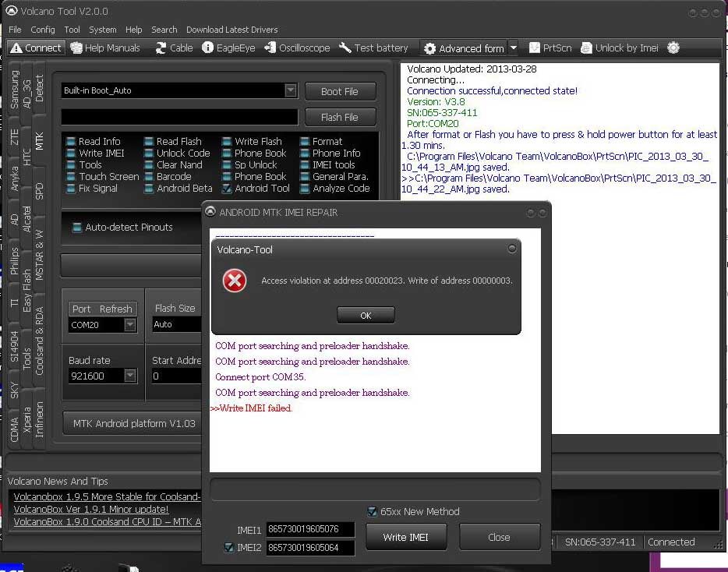Select the Read Info option
Image resolution: width=728 pixels, height=572 pixels.
(x=94, y=141)
